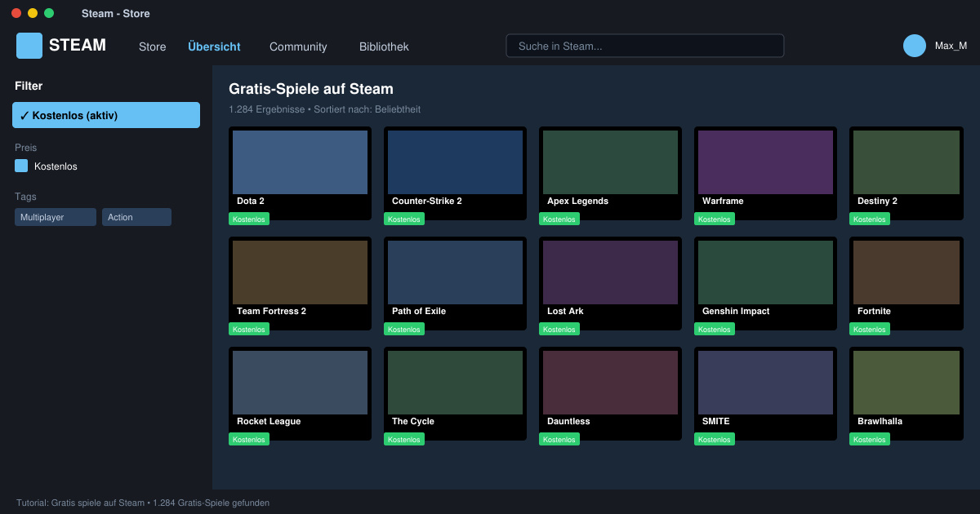Go to Bibliothek
Image resolution: width=980 pixels, height=514 pixels.
pos(384,47)
